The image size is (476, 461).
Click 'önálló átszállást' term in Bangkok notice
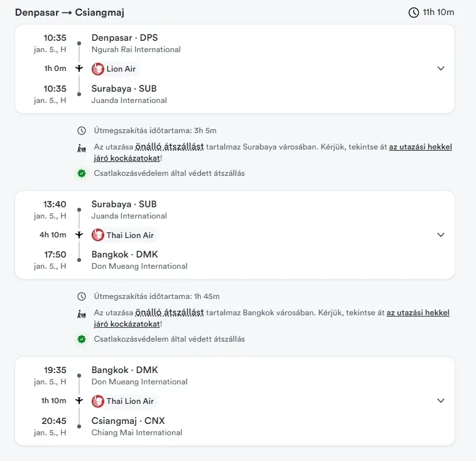click(169, 313)
